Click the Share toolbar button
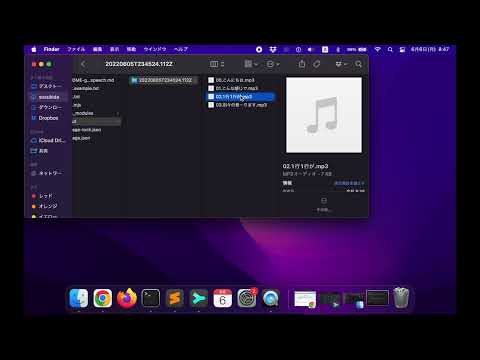This screenshot has height=360, width=480. pos(302,64)
